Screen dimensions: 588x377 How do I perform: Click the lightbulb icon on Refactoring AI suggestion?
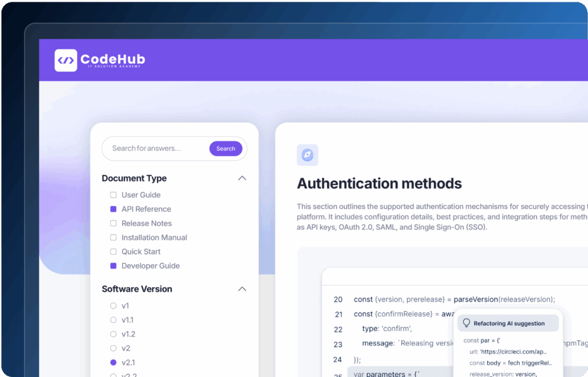[466, 322]
